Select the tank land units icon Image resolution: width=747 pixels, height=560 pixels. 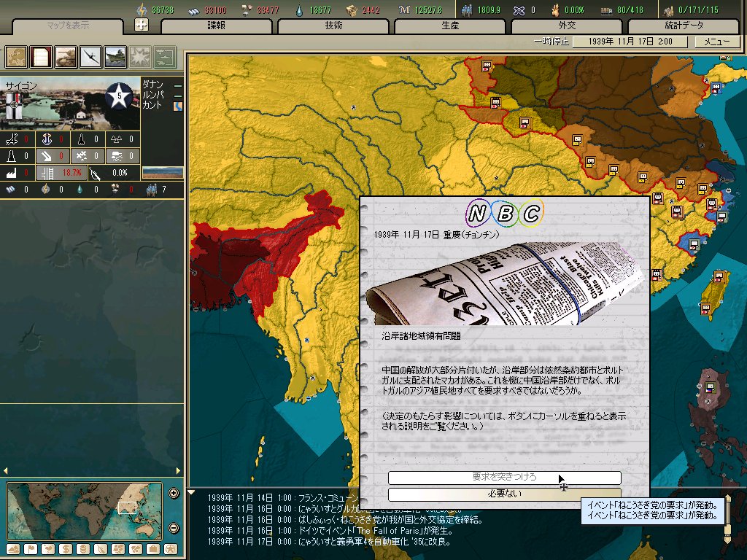coord(66,57)
